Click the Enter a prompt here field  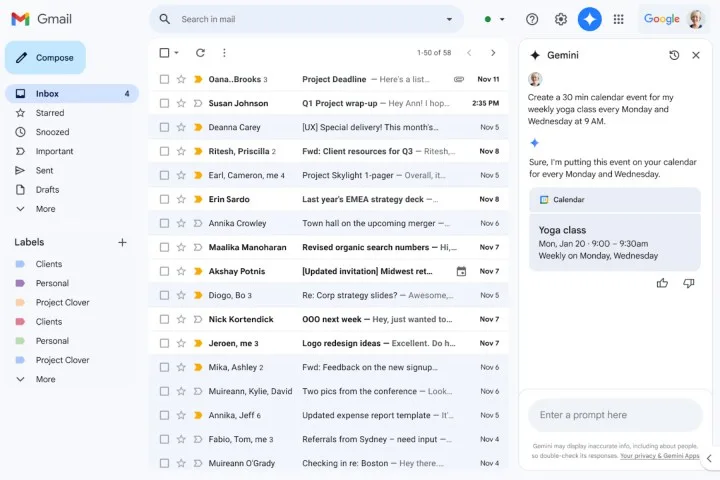[615, 415]
